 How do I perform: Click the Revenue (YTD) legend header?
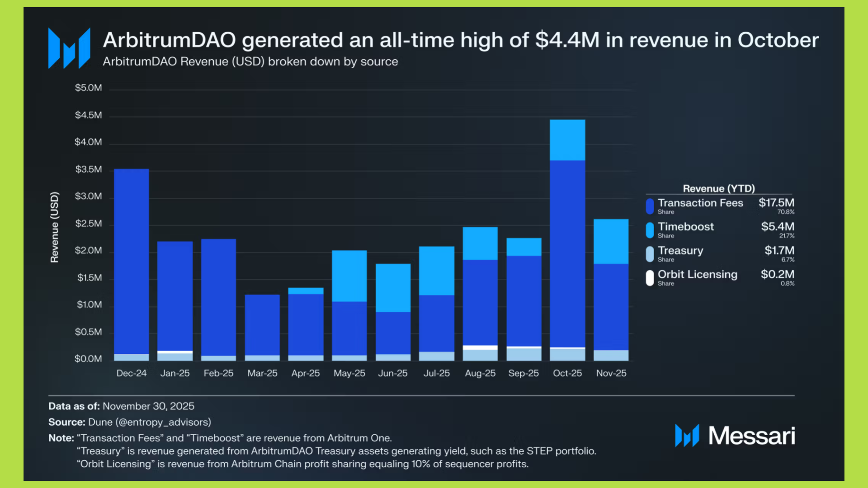(x=719, y=188)
